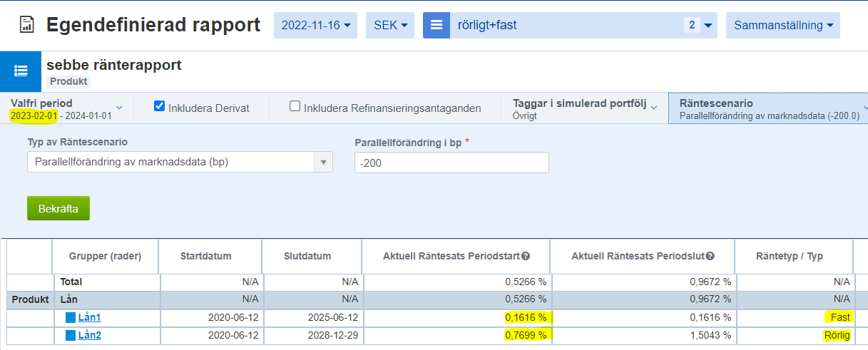Expand Taggar i simulerad portfölj panel
This screenshot has height=350, width=868.
click(x=584, y=108)
